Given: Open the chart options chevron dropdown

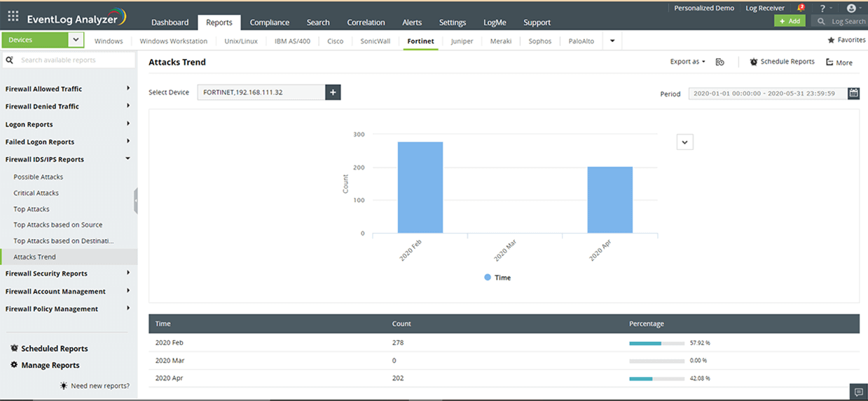Looking at the screenshot, I should (685, 142).
